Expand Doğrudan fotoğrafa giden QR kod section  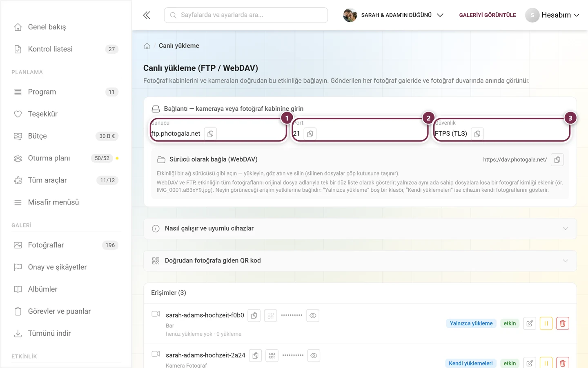click(x=360, y=261)
